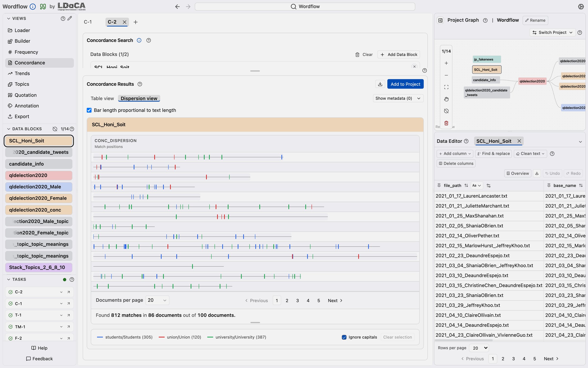Expand the T-1 task chevron

coord(61,315)
